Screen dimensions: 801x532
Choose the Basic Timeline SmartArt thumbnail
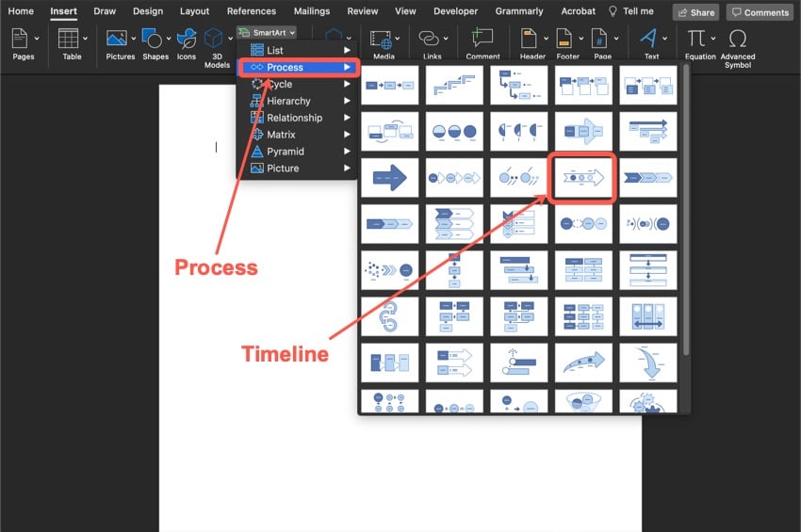(x=583, y=178)
